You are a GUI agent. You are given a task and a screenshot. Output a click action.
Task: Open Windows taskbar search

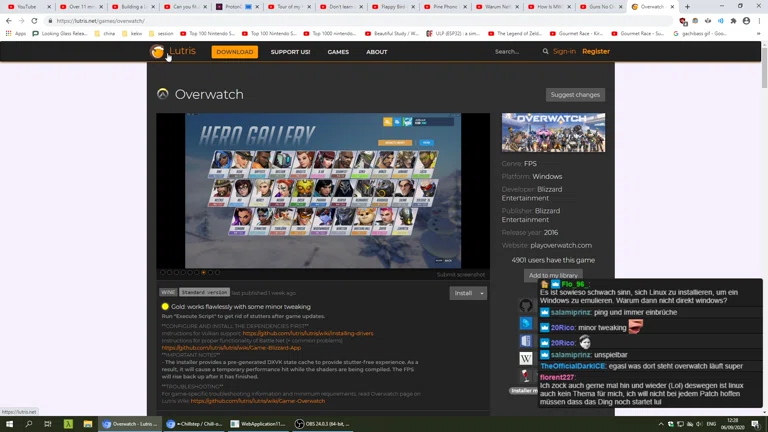(x=28, y=424)
